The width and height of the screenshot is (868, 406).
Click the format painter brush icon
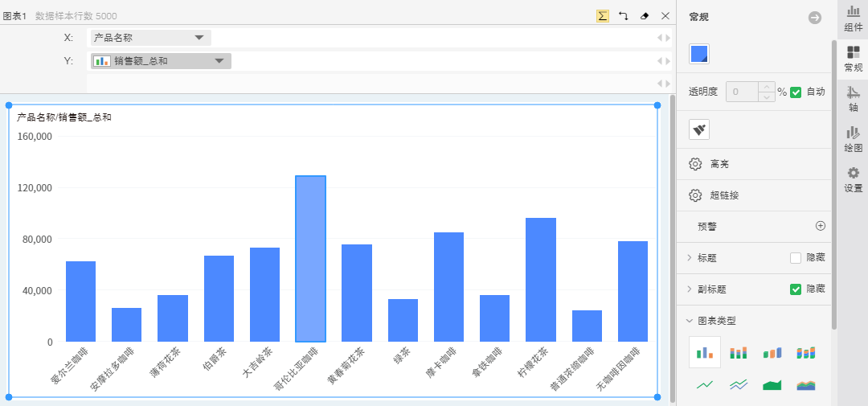click(699, 129)
